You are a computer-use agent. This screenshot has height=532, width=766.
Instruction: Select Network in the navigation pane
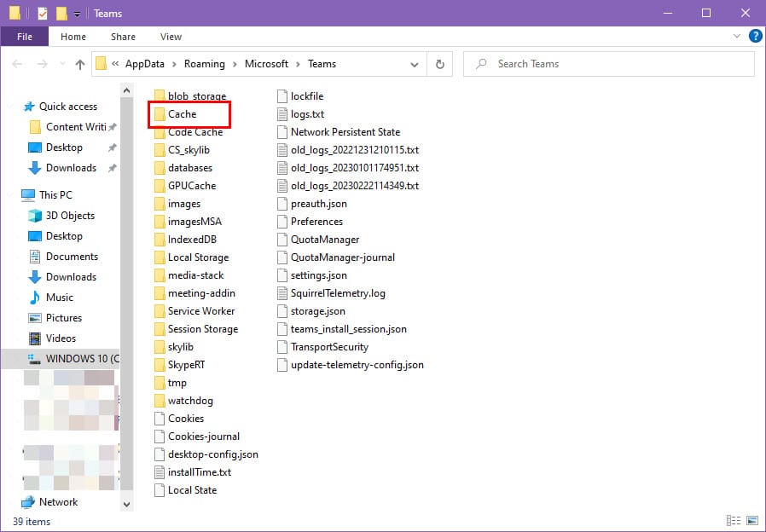(x=58, y=502)
